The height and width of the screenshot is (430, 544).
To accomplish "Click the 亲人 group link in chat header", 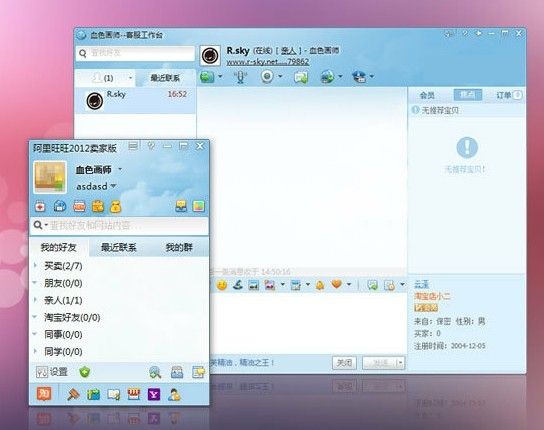I will pyautogui.click(x=288, y=51).
